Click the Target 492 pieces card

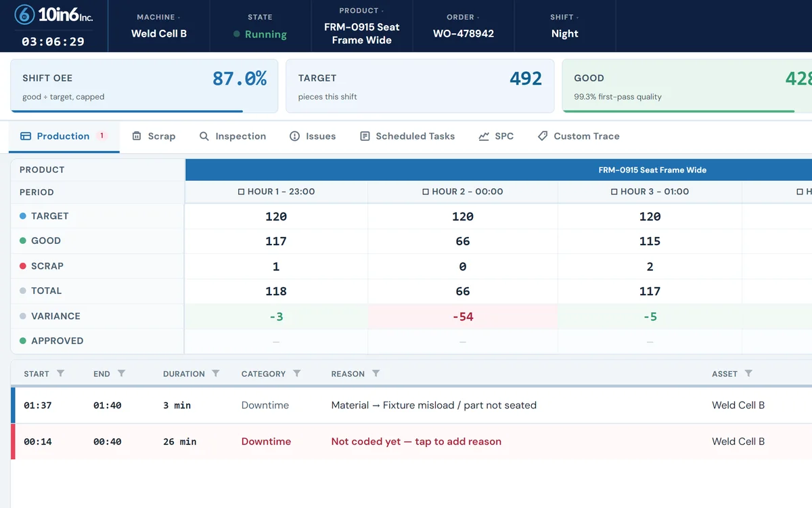(x=420, y=86)
